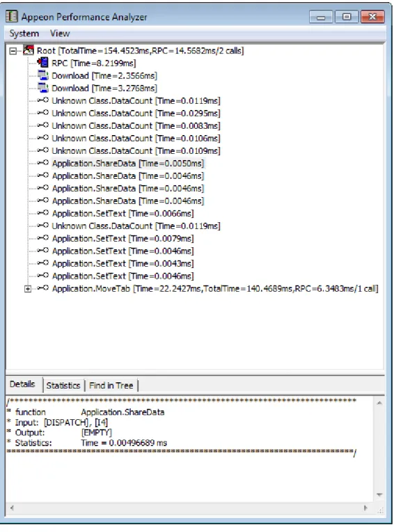Click details pane scroll left arrow
The width and height of the screenshot is (394, 532).
[13, 508]
